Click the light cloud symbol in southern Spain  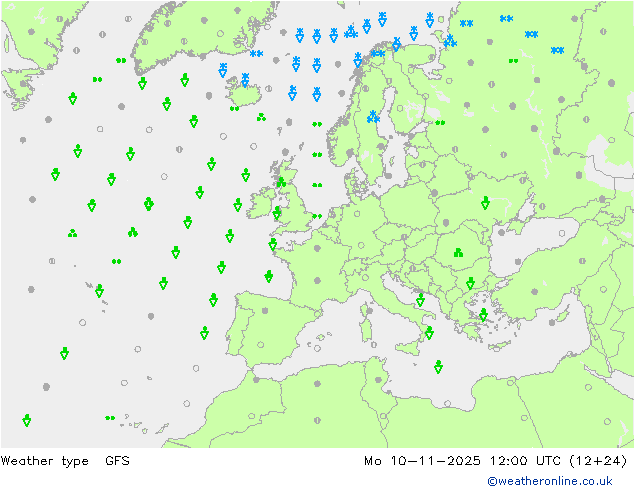[260, 345]
